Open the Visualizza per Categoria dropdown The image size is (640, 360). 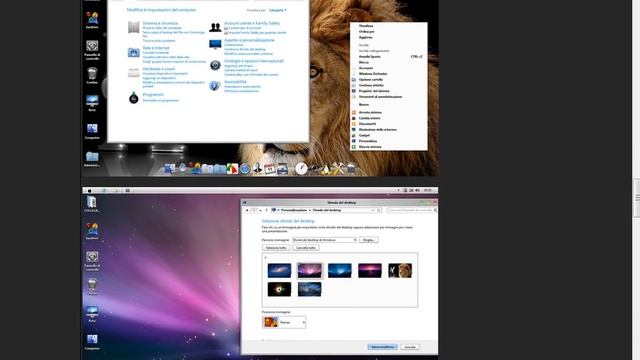(278, 10)
